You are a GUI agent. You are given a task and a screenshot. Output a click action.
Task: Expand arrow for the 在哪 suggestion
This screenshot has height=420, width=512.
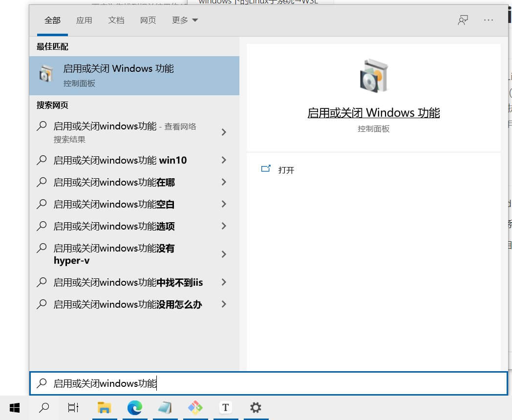coord(224,182)
